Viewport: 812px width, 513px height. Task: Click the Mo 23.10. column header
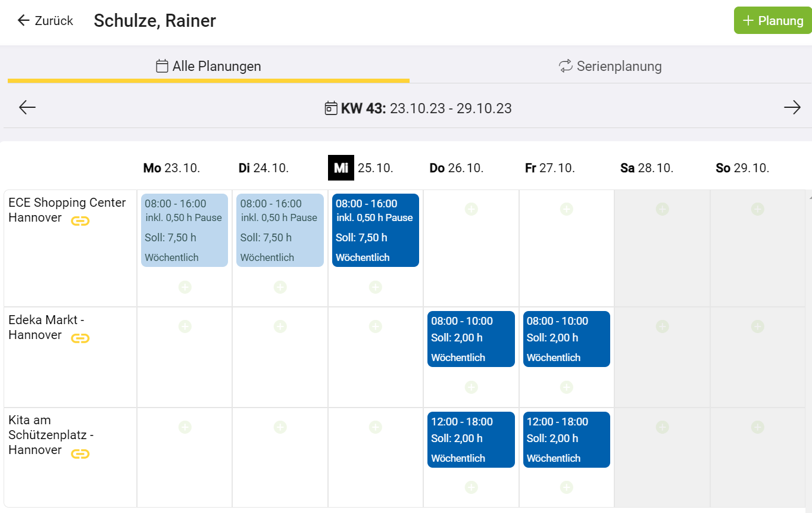171,168
